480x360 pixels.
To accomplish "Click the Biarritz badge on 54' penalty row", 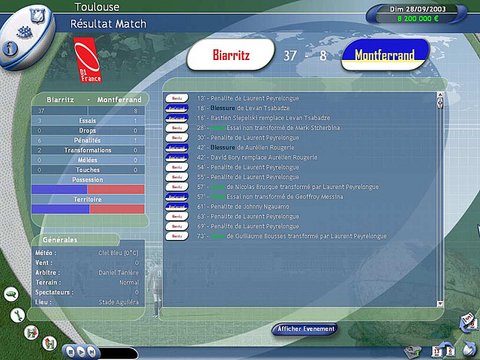I will tap(177, 167).
